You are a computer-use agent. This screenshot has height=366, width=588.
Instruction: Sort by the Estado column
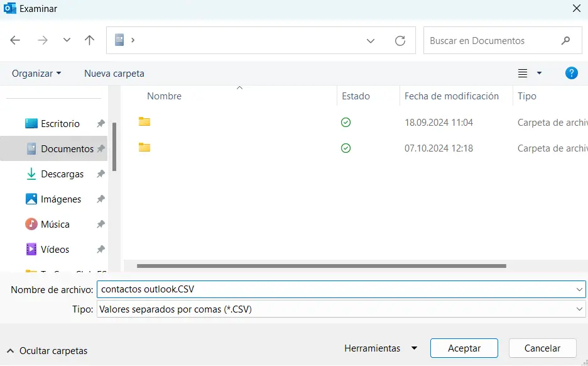pos(356,96)
